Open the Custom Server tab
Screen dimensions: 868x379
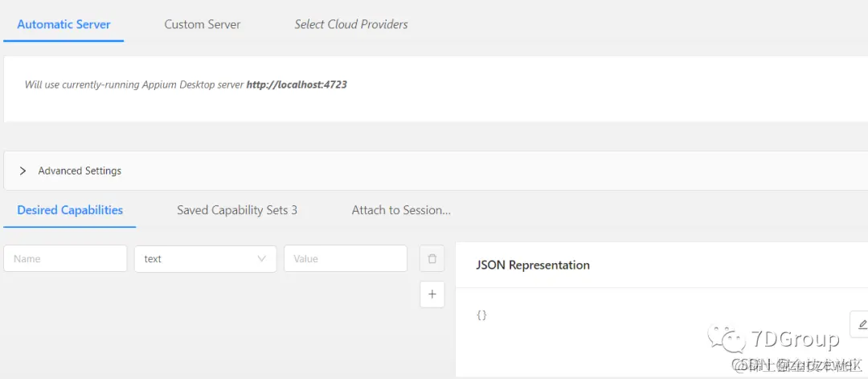click(x=202, y=24)
